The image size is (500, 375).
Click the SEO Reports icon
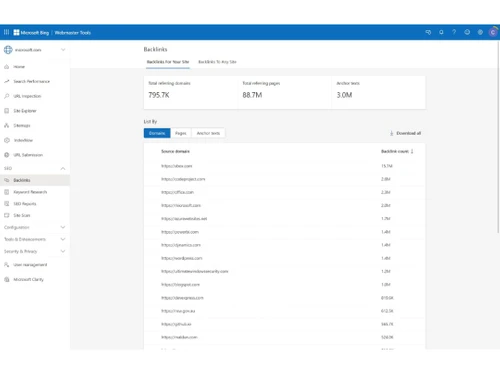click(x=6, y=203)
